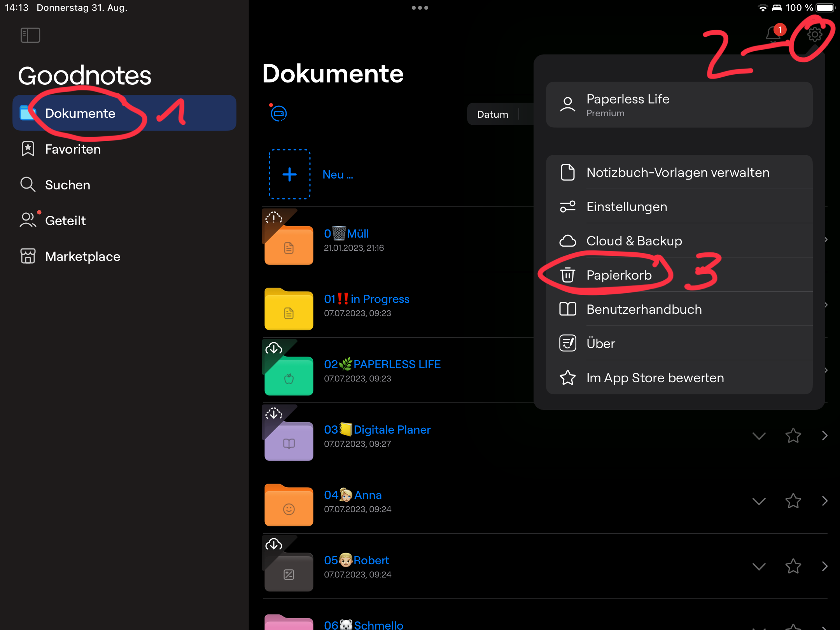
Task: Open Paperless Life Premium account
Action: pyautogui.click(x=679, y=105)
